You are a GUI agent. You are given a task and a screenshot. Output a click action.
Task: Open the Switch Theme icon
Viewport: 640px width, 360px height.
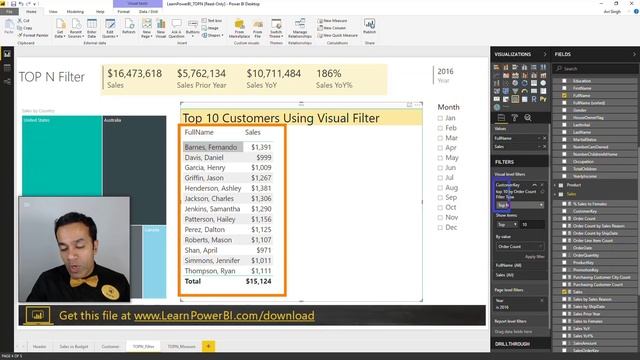[x=276, y=28]
